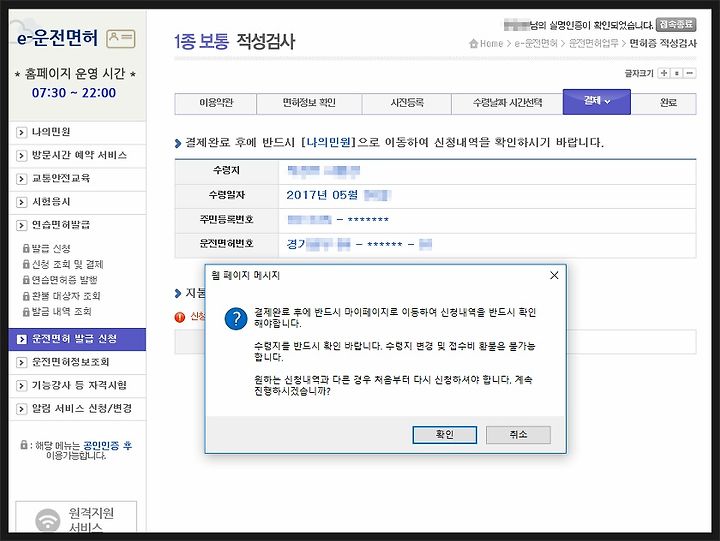This screenshot has width=720, height=541.
Task: Click the 수령일자 value 2017년 05월
Action: coord(322,196)
